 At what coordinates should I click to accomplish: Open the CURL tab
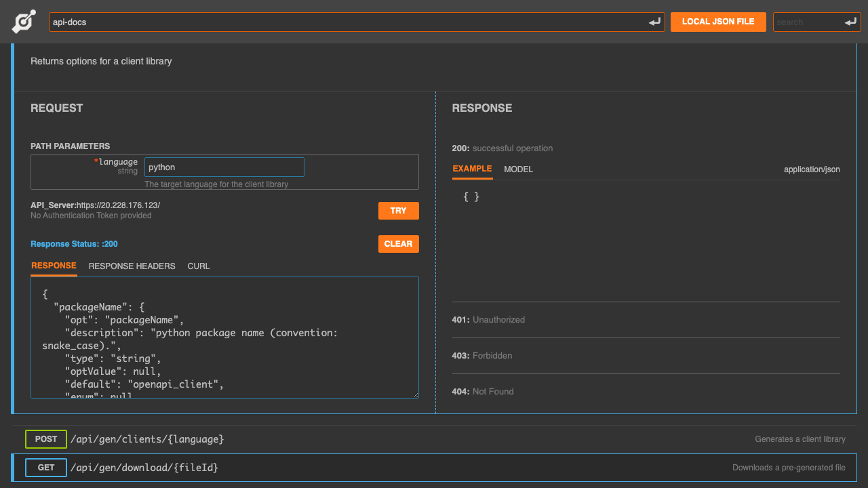(199, 266)
